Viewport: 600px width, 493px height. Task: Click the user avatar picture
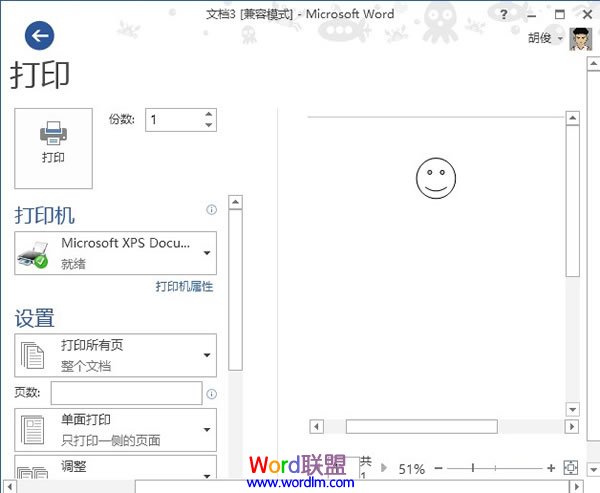pyautogui.click(x=581, y=38)
